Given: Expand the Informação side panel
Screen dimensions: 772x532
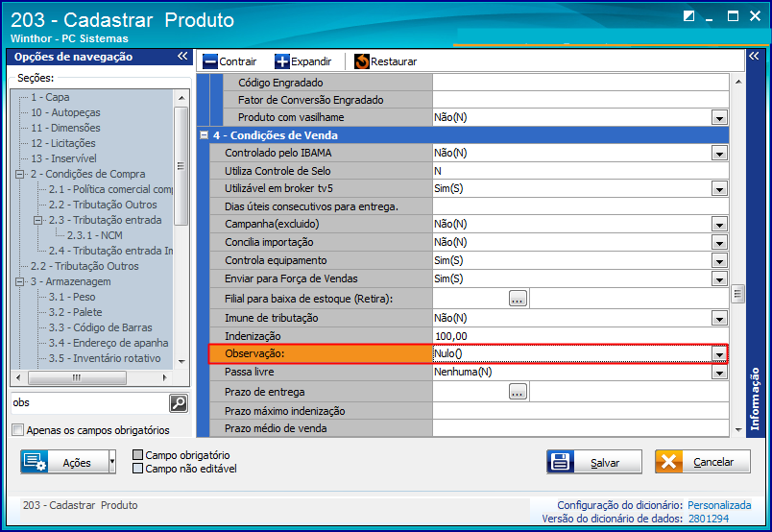Looking at the screenshot, I should point(754,56).
